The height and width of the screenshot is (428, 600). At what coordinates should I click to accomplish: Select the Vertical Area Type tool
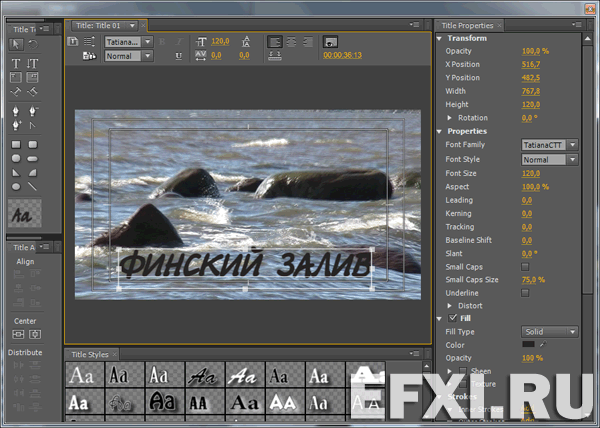pyautogui.click(x=33, y=78)
